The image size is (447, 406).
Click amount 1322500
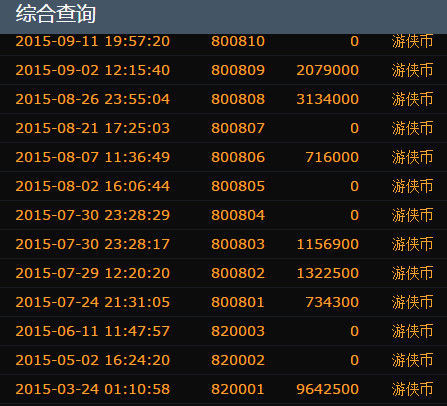(327, 273)
